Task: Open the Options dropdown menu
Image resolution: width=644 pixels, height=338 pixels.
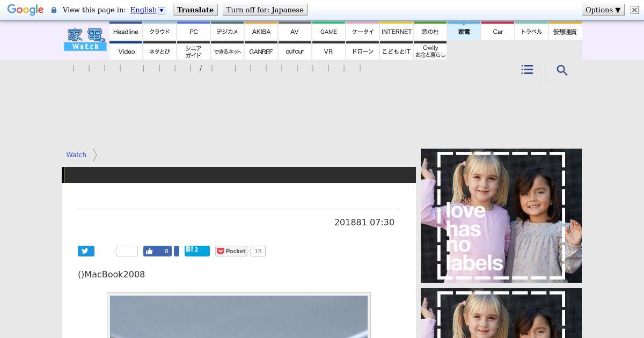Action: (603, 10)
